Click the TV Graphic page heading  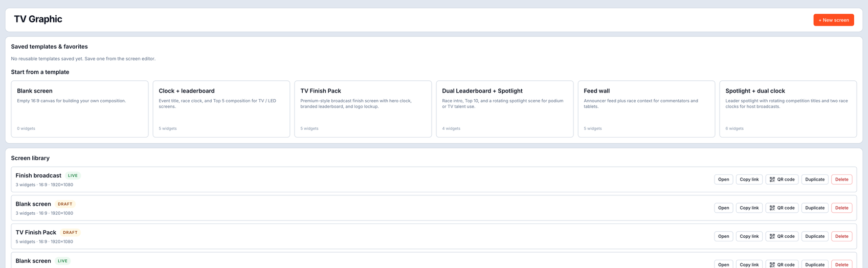click(x=38, y=19)
